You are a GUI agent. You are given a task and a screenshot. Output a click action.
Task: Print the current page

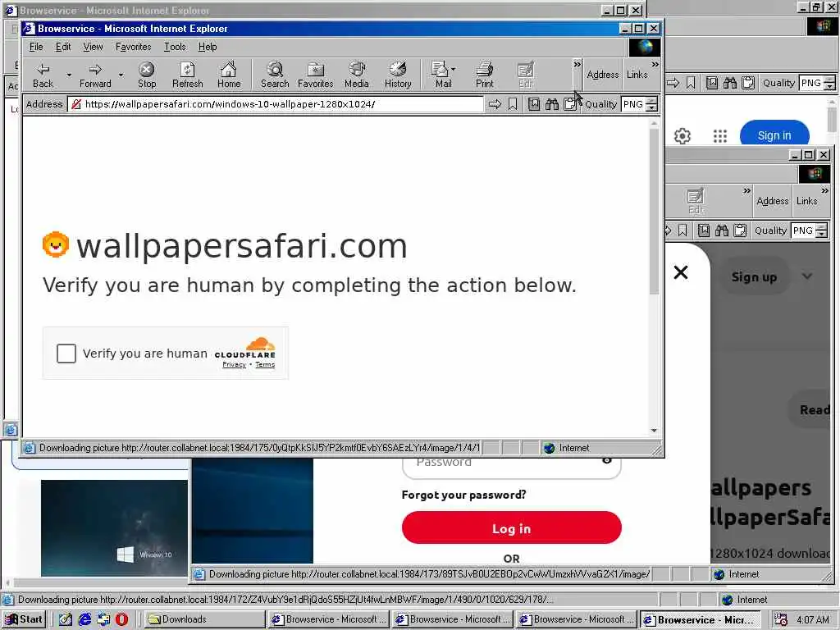[x=484, y=75]
